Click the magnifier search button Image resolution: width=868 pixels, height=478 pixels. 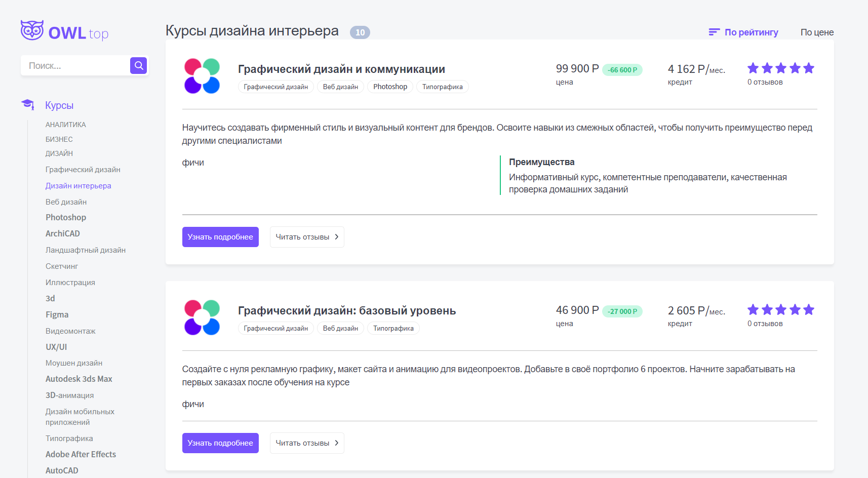[x=138, y=65]
